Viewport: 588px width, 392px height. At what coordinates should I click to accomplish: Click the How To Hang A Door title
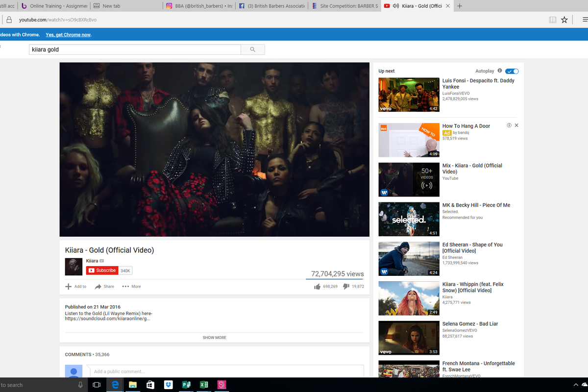coord(466,126)
